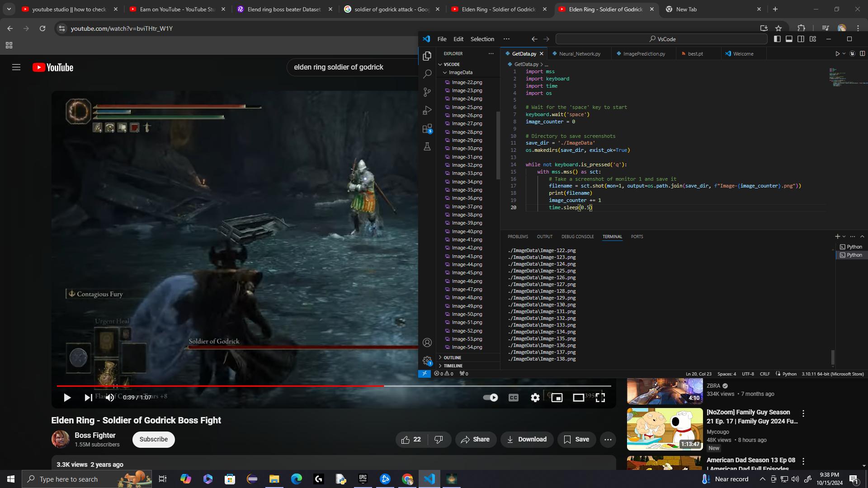868x488 pixels.
Task: Like the Elden Ring video
Action: tap(411, 440)
